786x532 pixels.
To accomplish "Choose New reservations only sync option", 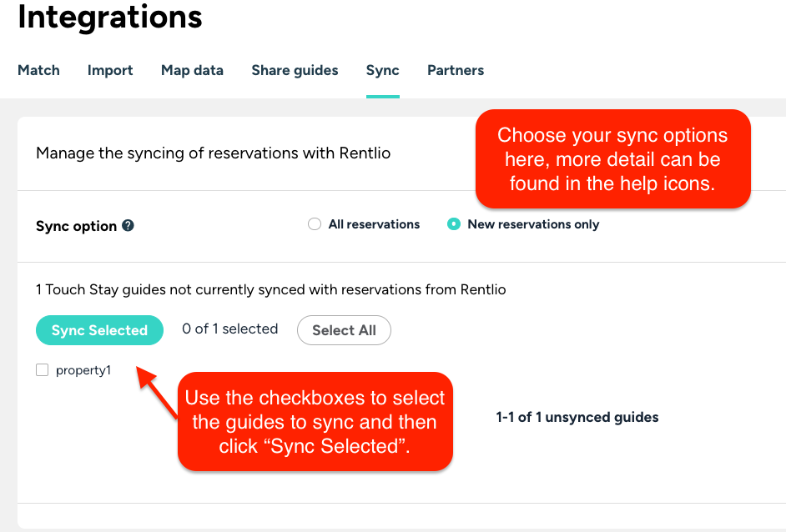I will [454, 224].
